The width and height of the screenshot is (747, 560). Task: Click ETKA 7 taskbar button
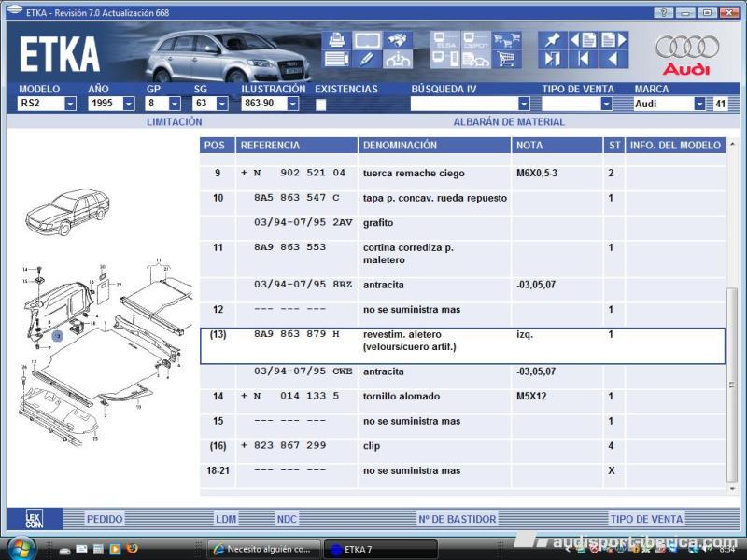pyautogui.click(x=380, y=549)
